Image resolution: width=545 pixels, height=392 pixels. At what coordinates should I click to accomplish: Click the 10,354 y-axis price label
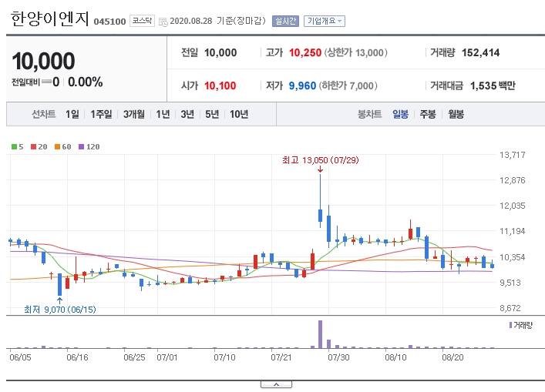513,257
